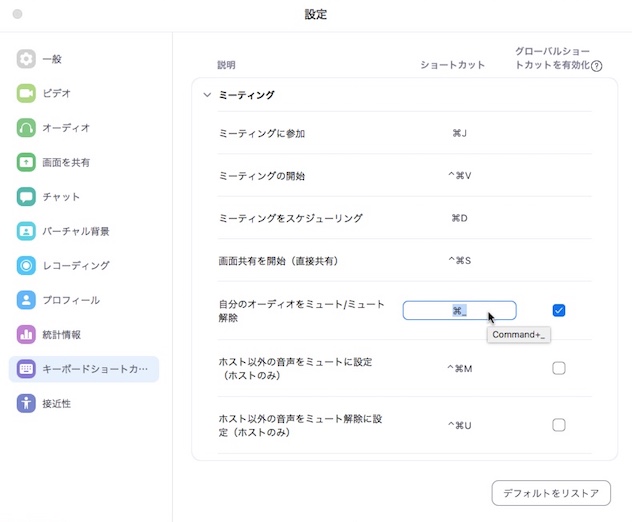Screen dimensions: 632x522
Task: Click the ミーティングをスケジューリング row label
Action: [x=291, y=218]
